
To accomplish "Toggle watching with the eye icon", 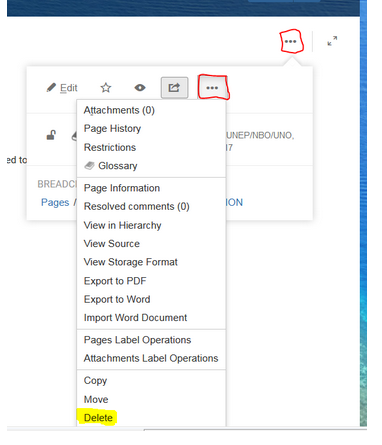I will [x=140, y=88].
